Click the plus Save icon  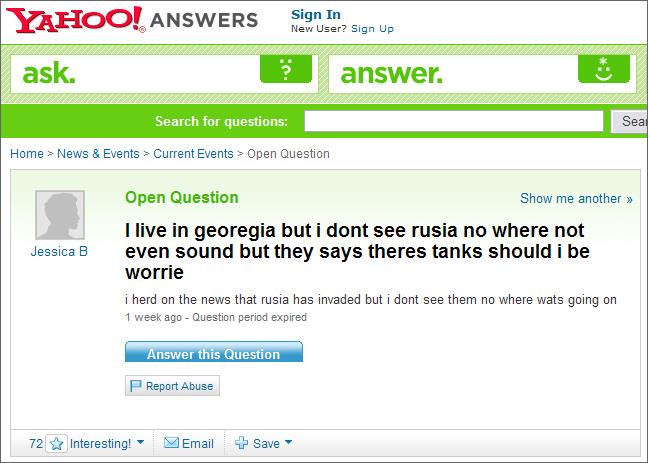tap(241, 444)
